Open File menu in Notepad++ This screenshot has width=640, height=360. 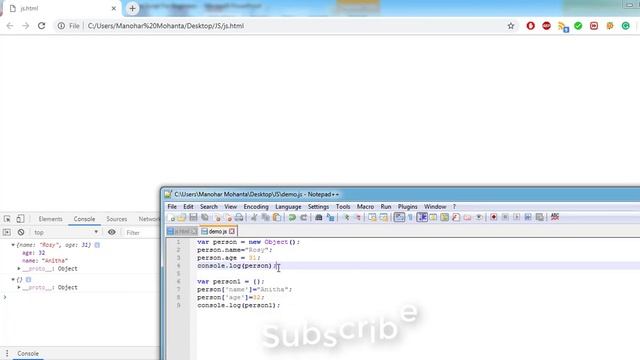point(172,207)
